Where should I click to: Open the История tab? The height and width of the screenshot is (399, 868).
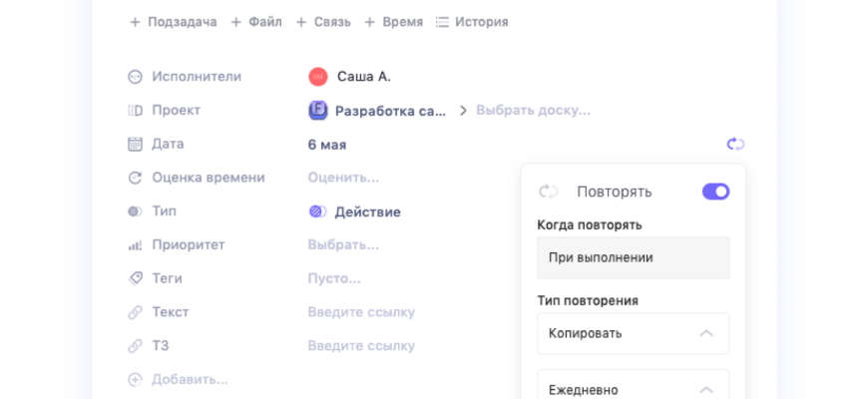click(x=472, y=22)
